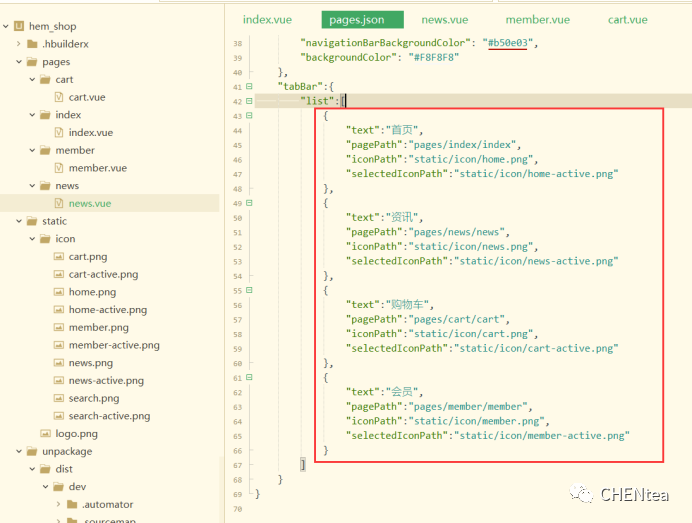Click the cart.vue file icon
The height and width of the screenshot is (523, 692).
[x=59, y=97]
